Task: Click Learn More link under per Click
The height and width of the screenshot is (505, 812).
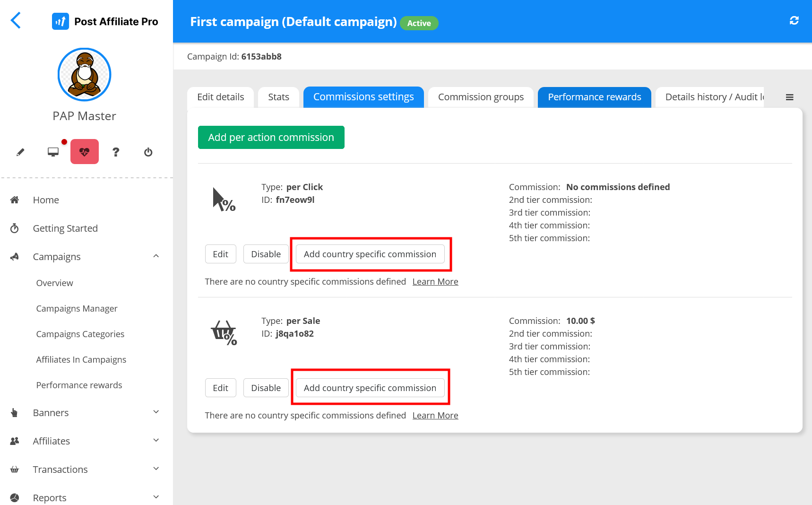Action: pos(435,282)
